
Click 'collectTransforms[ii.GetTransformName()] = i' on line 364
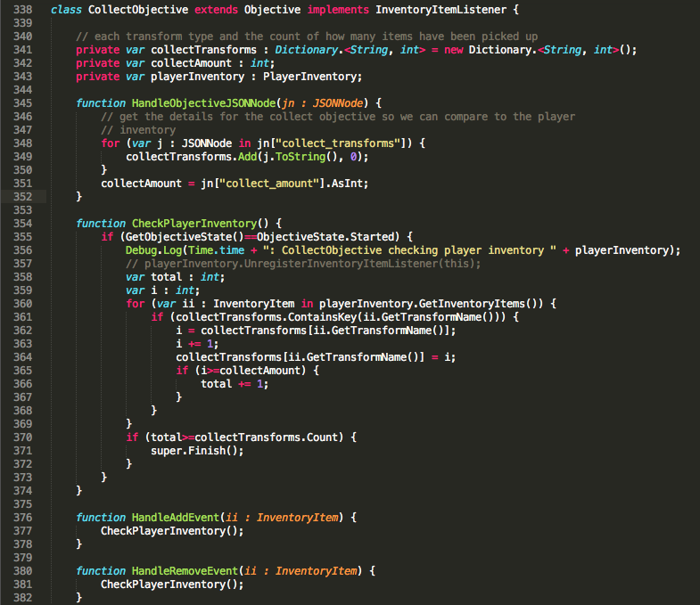pyautogui.click(x=312, y=357)
